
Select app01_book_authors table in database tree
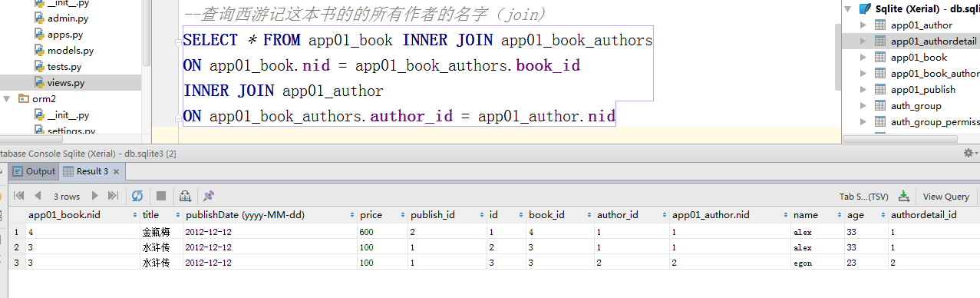(935, 74)
